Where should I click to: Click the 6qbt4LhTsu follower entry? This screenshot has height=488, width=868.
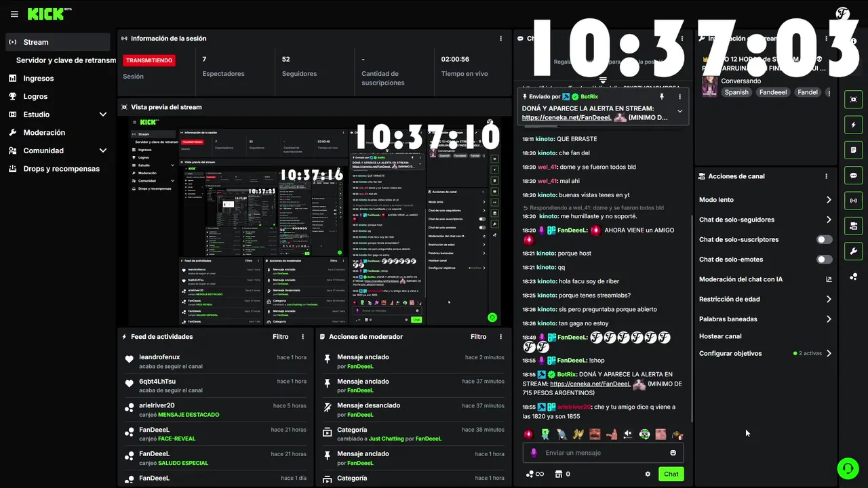[x=216, y=386]
